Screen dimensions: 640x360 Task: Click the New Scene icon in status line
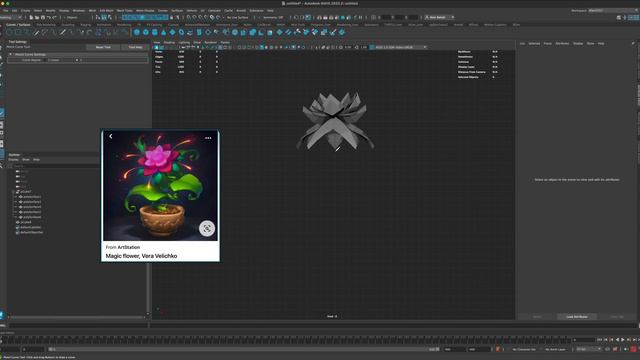pos(31,18)
